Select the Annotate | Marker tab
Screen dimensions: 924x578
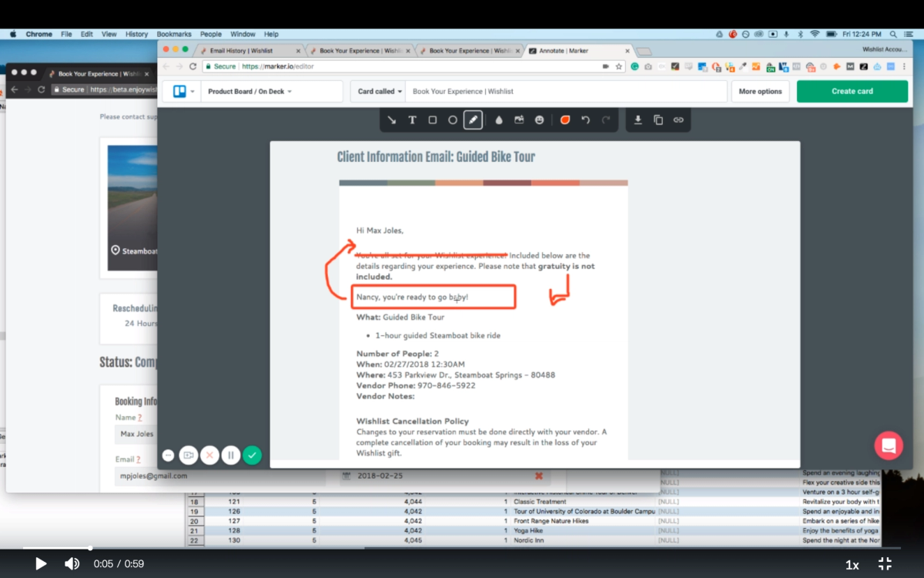tap(577, 51)
